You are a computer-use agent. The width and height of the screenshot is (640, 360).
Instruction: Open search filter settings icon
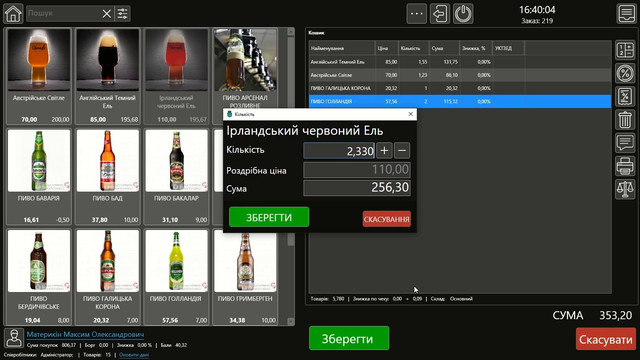click(x=122, y=14)
